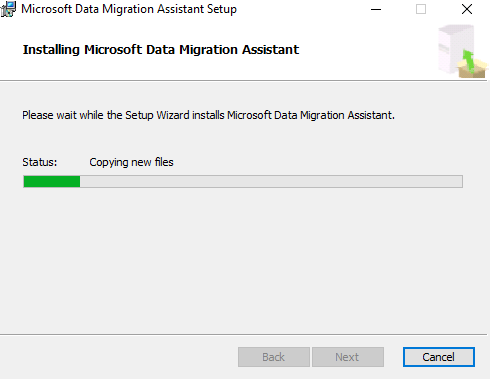The image size is (490, 379).
Task: Click the cardboard box in the banner graphic
Action: tap(472, 69)
